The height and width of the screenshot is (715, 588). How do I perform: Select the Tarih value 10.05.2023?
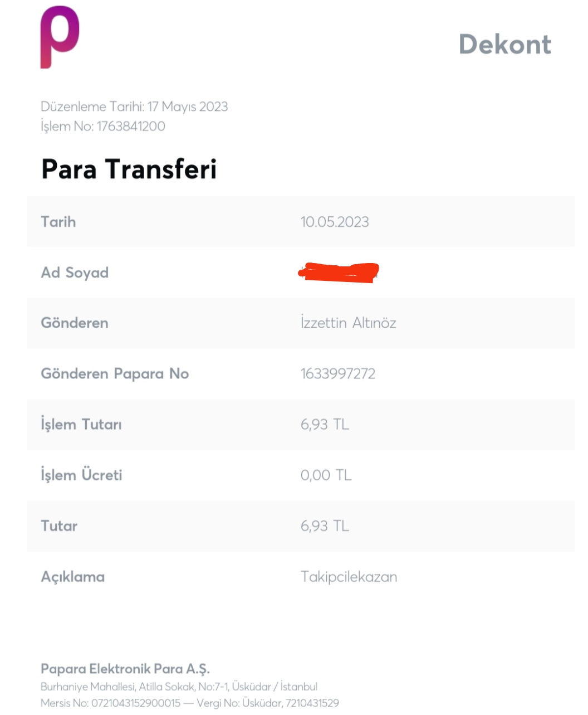[x=335, y=222]
